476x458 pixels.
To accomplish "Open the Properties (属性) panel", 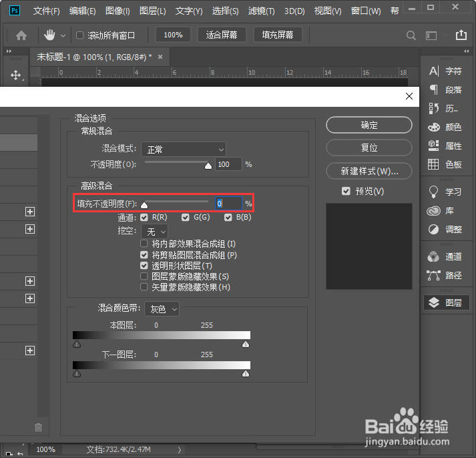I will pos(446,146).
